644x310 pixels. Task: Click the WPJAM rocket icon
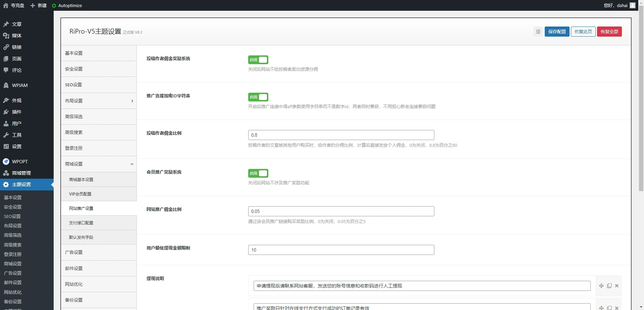(x=6, y=85)
